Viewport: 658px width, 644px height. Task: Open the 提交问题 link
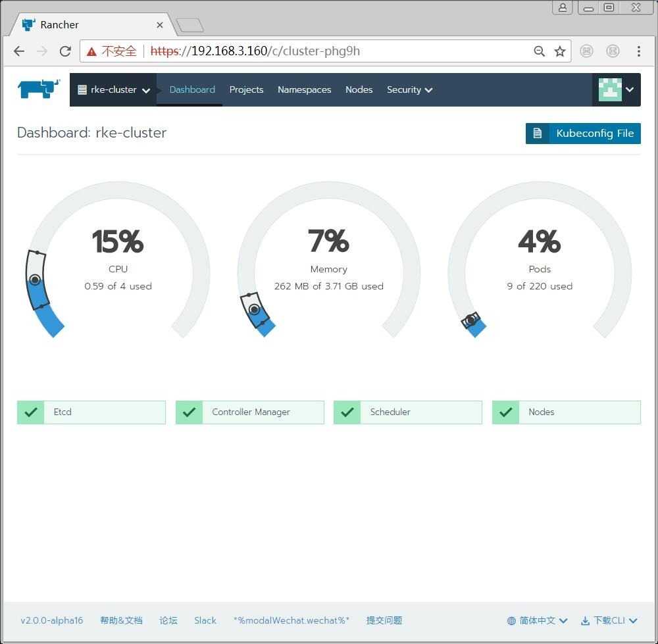point(384,620)
